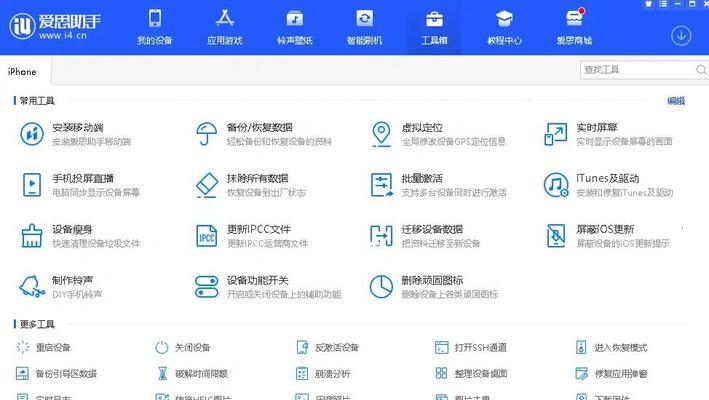This screenshot has height=400, width=709.
Task: Click 快速清理设备垃圾文件 description text
Action: coord(96,244)
